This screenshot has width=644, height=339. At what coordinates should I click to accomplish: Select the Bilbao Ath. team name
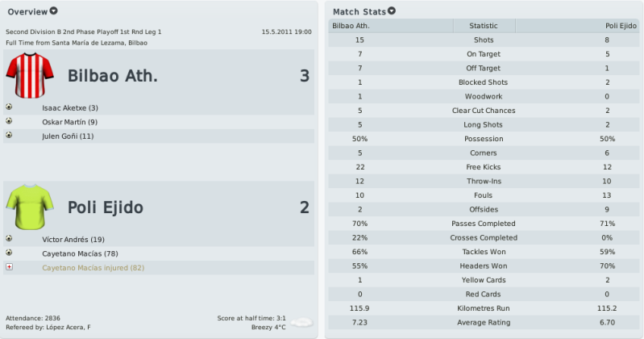[x=113, y=76]
